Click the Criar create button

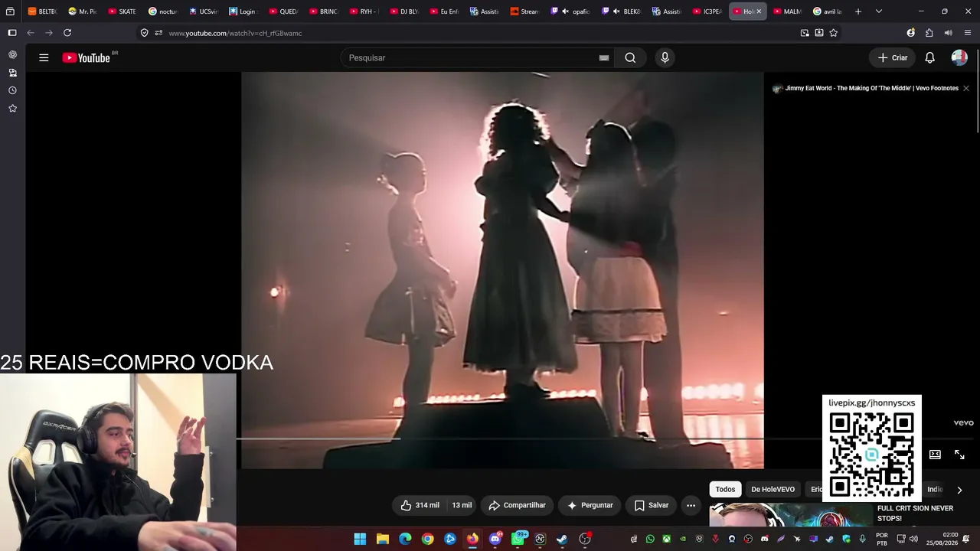tap(893, 57)
